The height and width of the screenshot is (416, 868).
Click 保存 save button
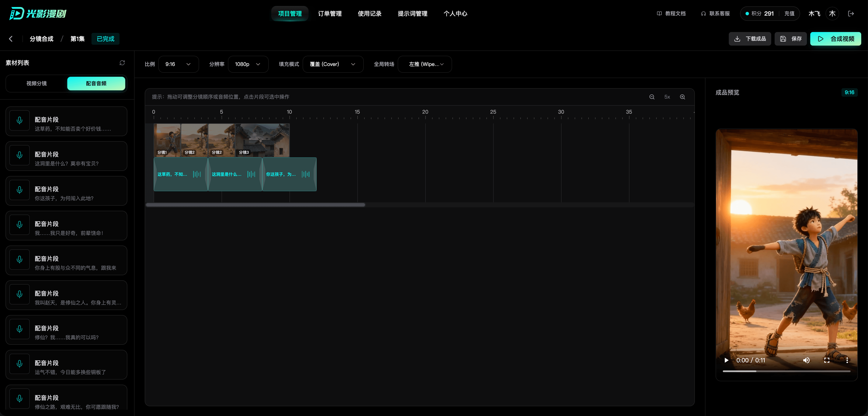791,39
